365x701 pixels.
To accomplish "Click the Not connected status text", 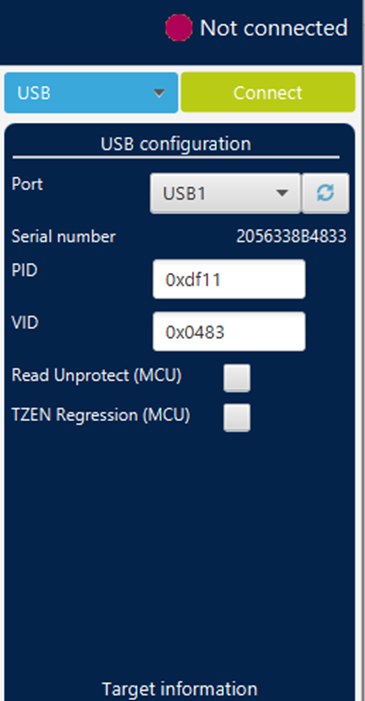I will pyautogui.click(x=274, y=28).
